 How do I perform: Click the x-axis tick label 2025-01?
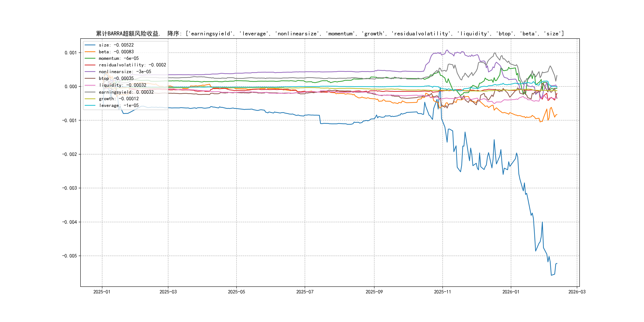pyautogui.click(x=102, y=292)
